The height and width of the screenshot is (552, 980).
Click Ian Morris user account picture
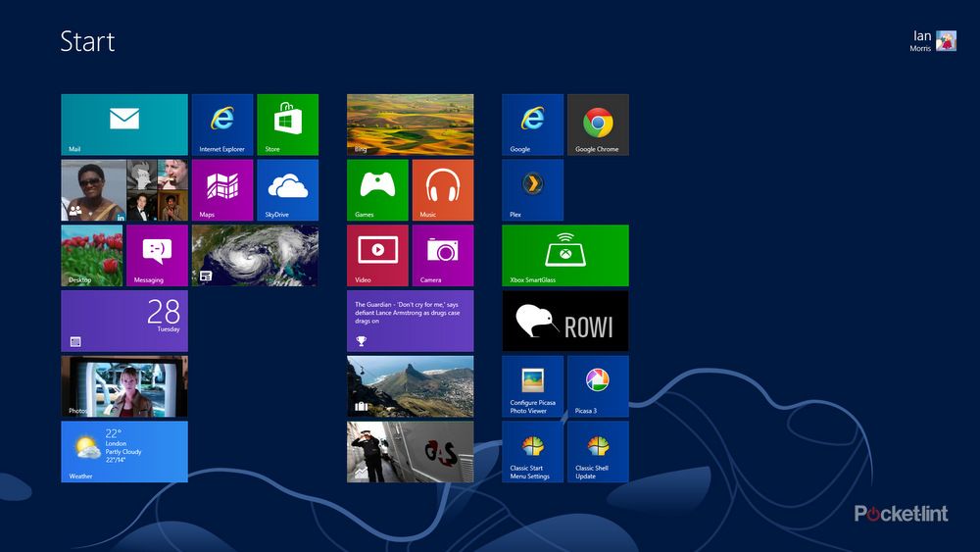(x=946, y=41)
